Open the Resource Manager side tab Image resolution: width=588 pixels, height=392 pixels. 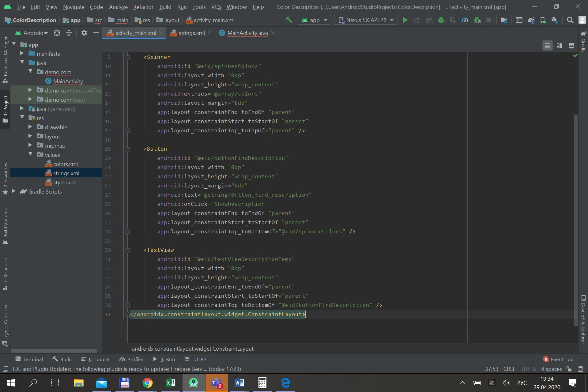(5, 59)
